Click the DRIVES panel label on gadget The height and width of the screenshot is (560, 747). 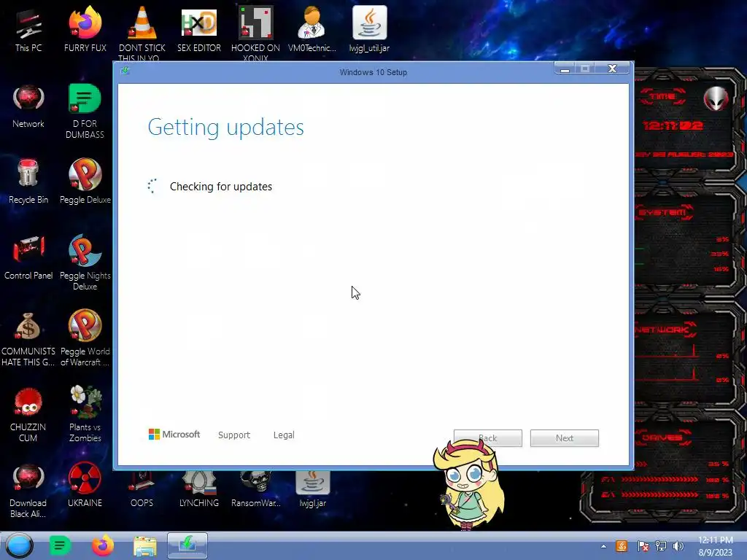(662, 437)
